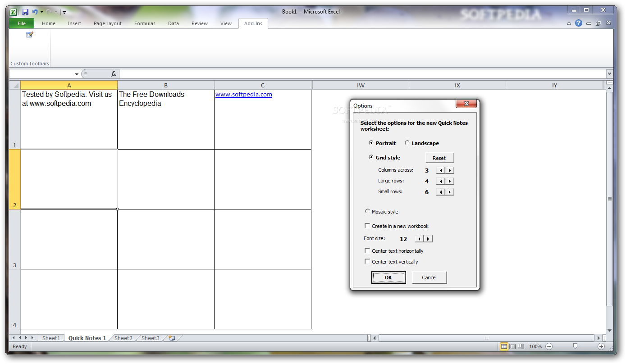This screenshot has height=364, width=626.
Task: Open the File tab
Action: click(22, 23)
